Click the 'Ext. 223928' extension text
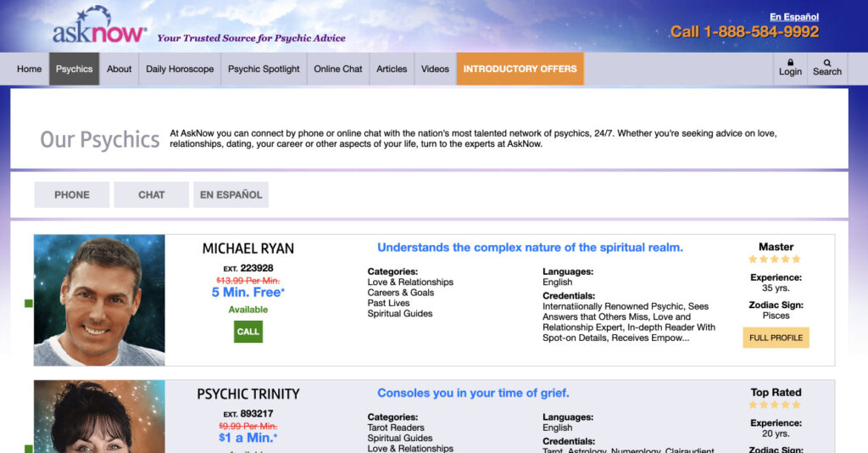 coord(248,268)
